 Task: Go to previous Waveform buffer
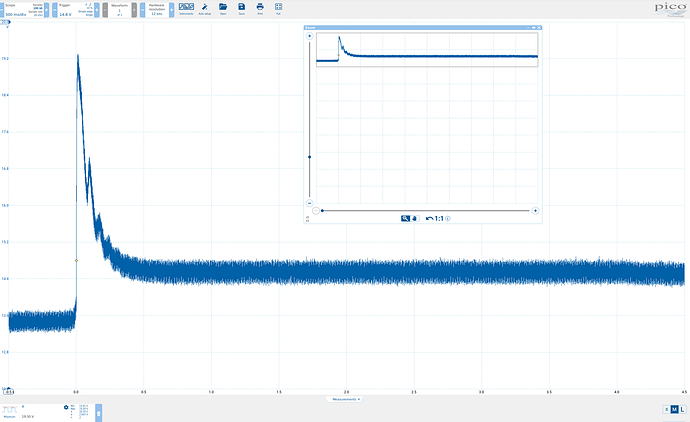pos(105,10)
